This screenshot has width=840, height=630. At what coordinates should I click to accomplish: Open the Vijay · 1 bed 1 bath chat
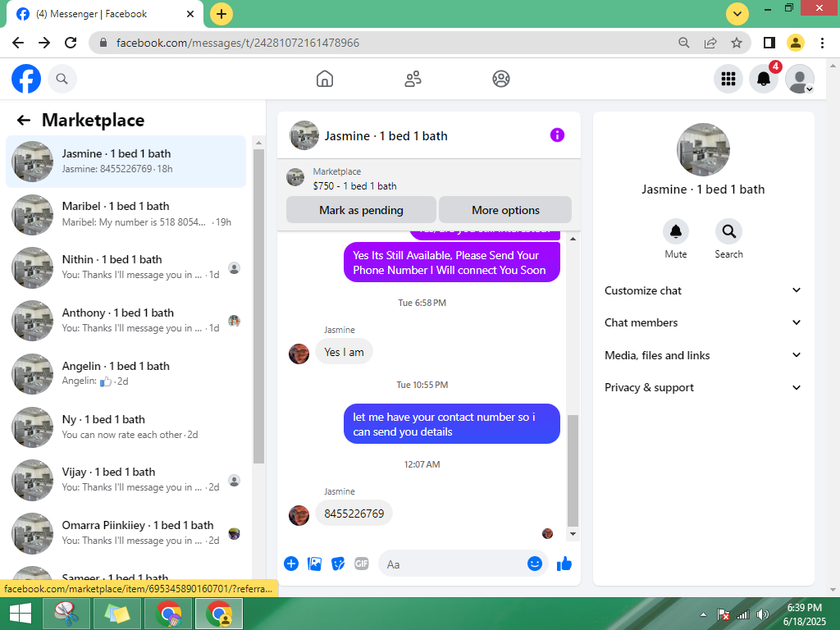[126, 479]
